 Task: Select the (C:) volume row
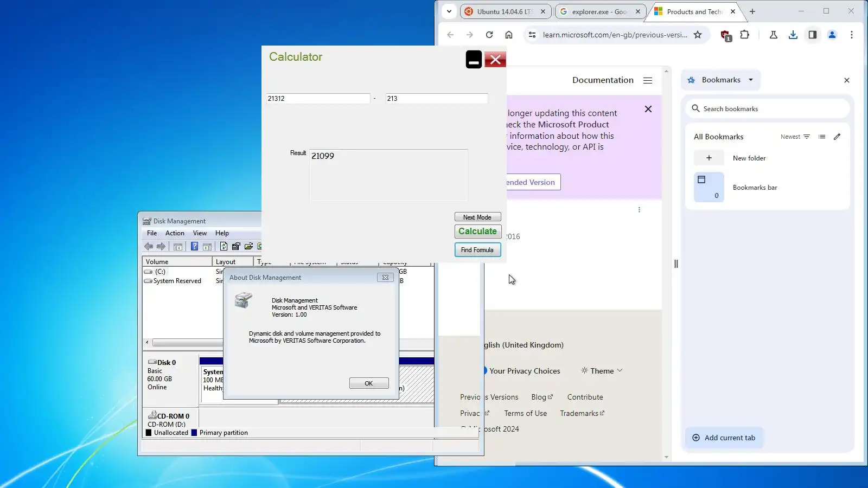pyautogui.click(x=160, y=272)
